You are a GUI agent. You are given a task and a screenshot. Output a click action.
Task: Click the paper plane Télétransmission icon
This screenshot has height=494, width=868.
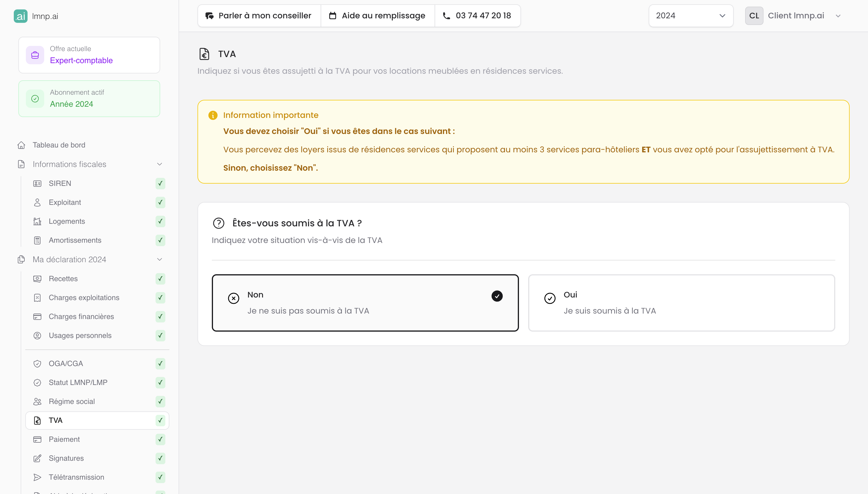point(37,477)
